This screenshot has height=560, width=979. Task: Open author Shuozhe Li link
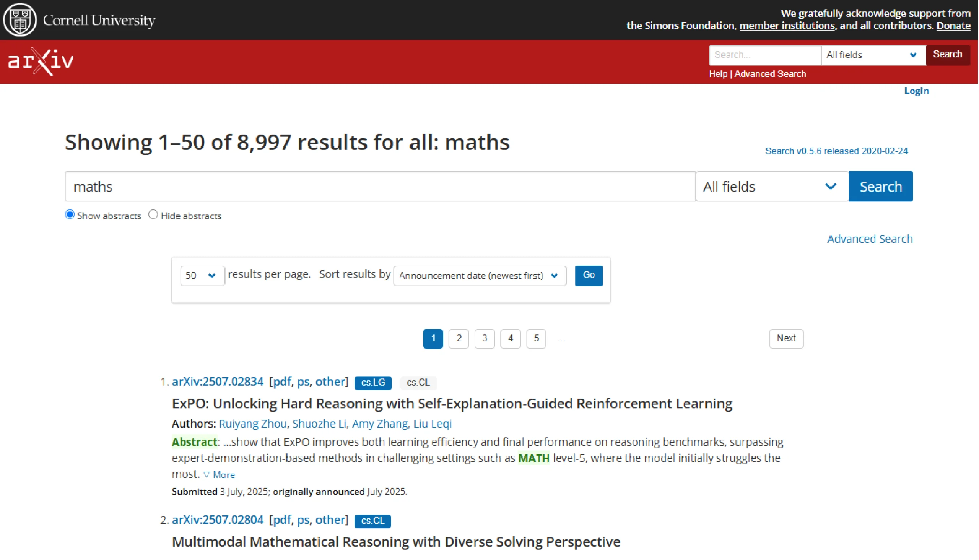click(x=319, y=424)
